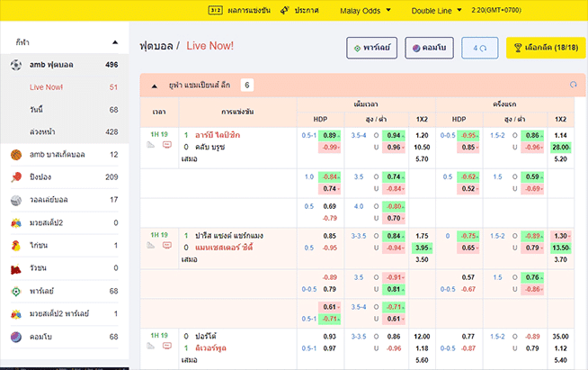
Task: Open amb football category
Action: (65, 65)
